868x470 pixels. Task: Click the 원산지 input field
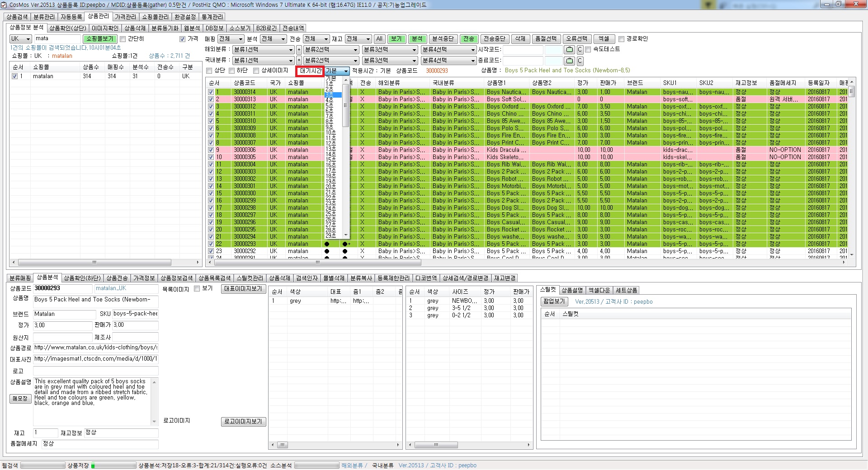(63, 338)
